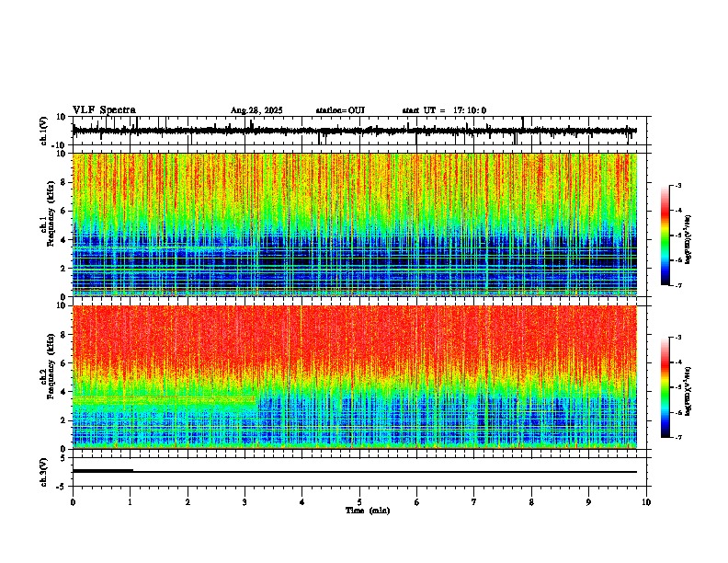Click inside the ch.2 spectrogram panel

[x=355, y=377]
